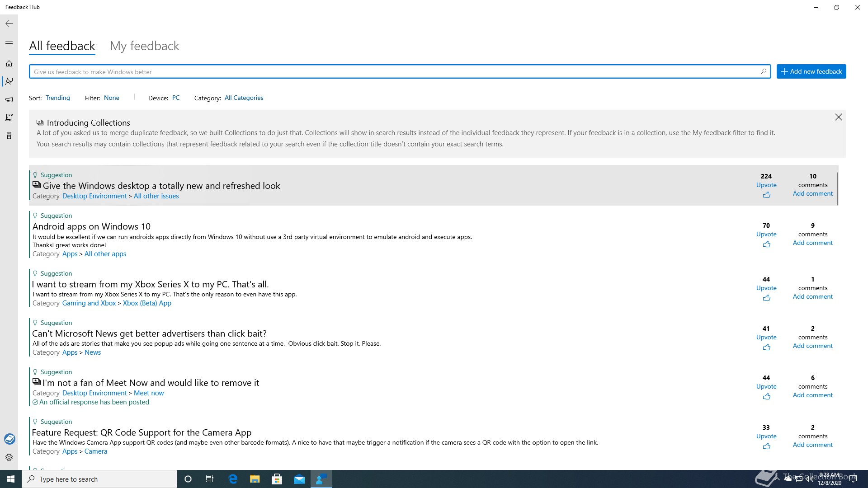Upvote the Xbox Series X streaming suggestion
Screen dimensions: 868x488
(766, 298)
